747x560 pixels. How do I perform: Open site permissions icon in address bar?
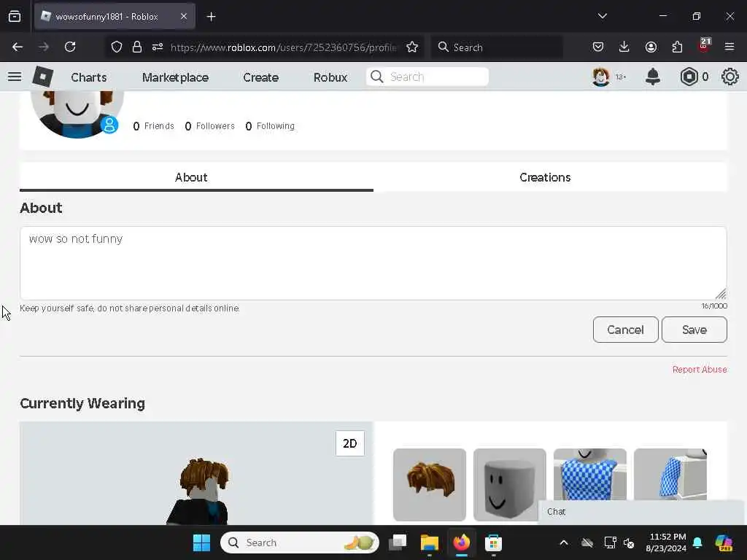click(x=158, y=47)
